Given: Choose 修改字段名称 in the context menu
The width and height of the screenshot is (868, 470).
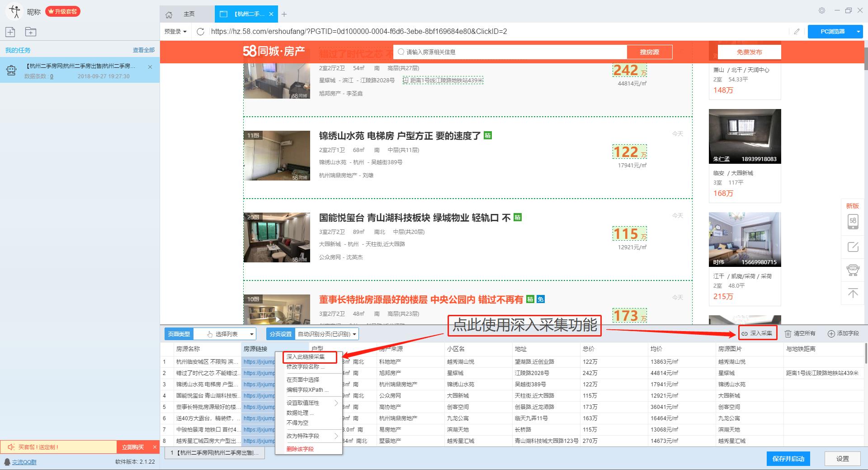Looking at the screenshot, I should [305, 367].
